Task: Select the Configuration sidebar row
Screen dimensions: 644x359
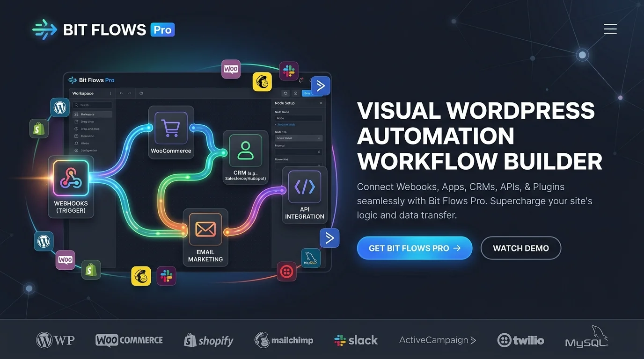Action: click(x=92, y=151)
